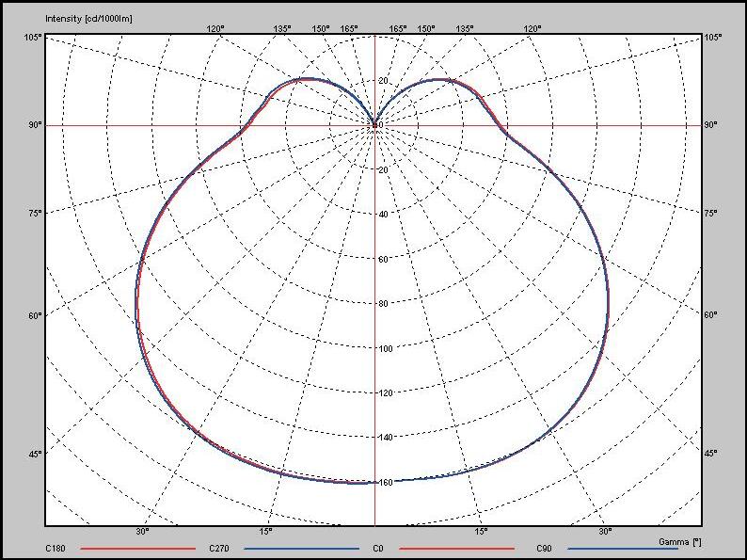This screenshot has height=560, width=747.
Task: Select the C270 legend label
Action: tap(218, 549)
